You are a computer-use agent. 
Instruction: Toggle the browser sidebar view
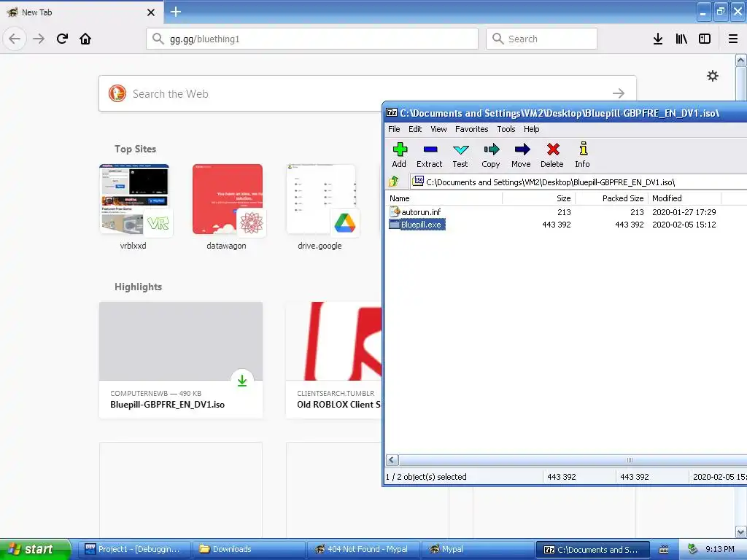coord(705,39)
